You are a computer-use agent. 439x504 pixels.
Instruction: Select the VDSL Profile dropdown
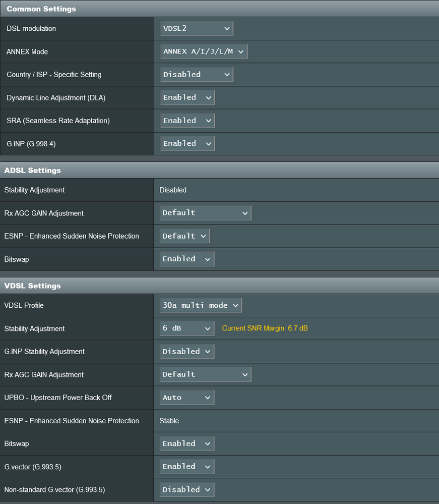pos(201,305)
